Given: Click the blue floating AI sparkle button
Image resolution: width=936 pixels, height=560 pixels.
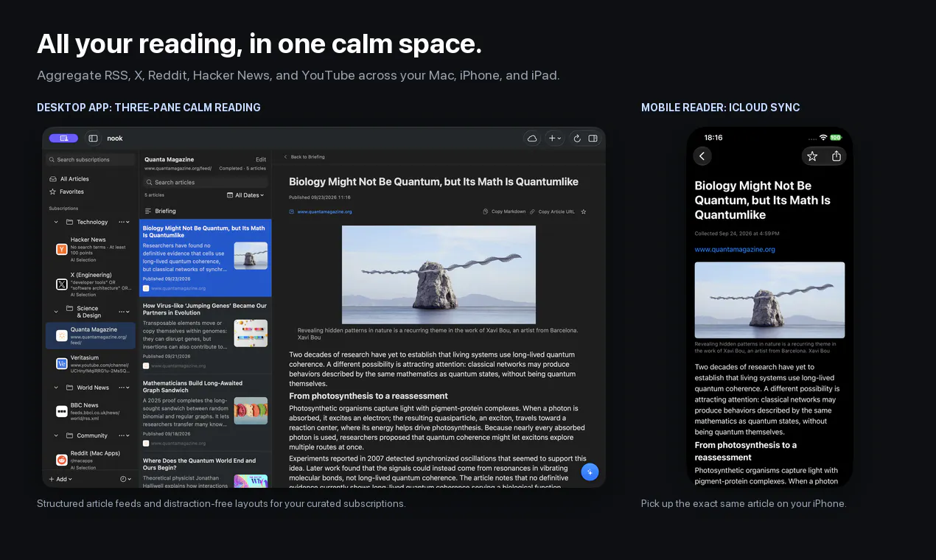Looking at the screenshot, I should coord(590,472).
